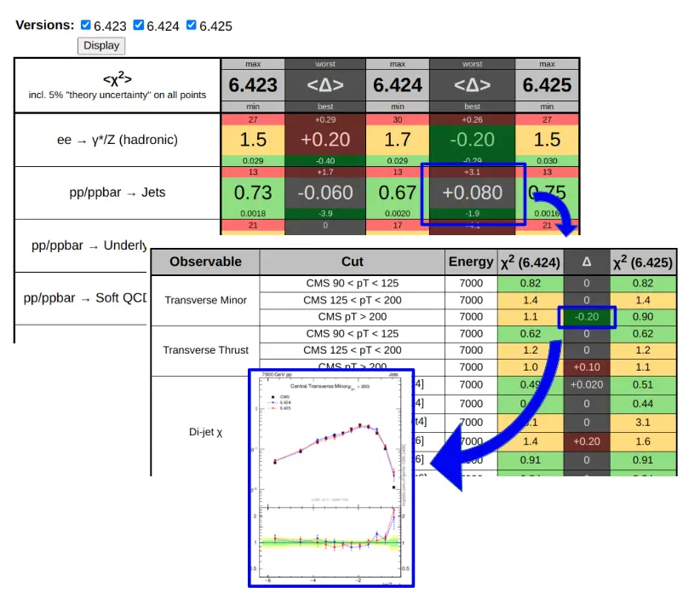
Task: Click the green -0.20 delta in top table
Action: pos(472,140)
